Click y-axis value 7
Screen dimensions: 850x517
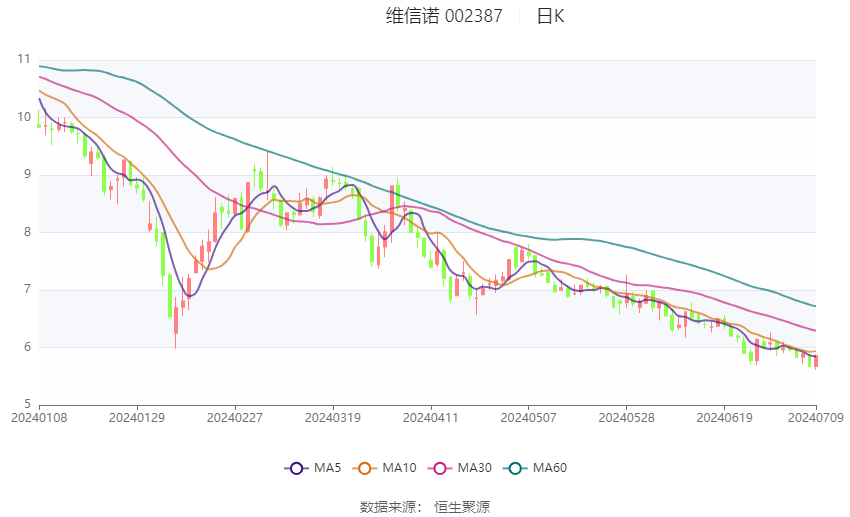pos(27,289)
